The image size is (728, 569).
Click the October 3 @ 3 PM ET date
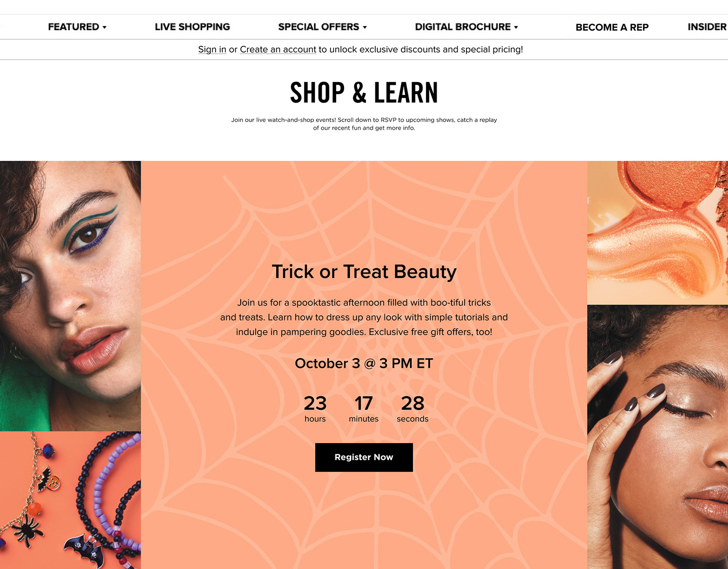tap(364, 363)
